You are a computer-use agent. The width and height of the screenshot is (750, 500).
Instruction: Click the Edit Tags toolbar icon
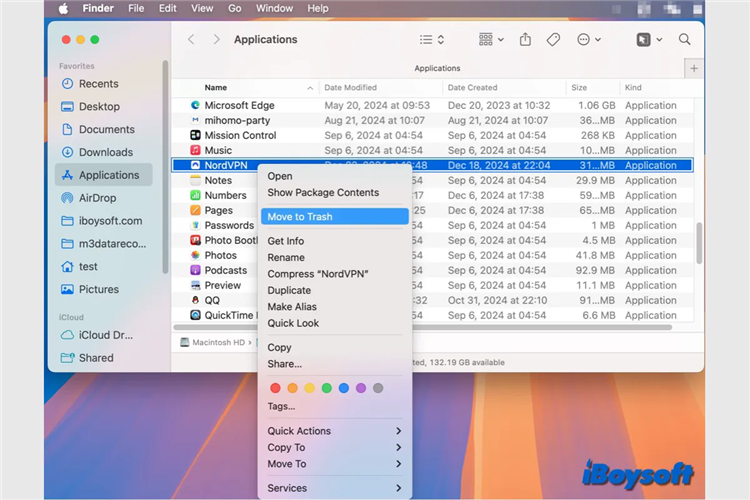(553, 39)
